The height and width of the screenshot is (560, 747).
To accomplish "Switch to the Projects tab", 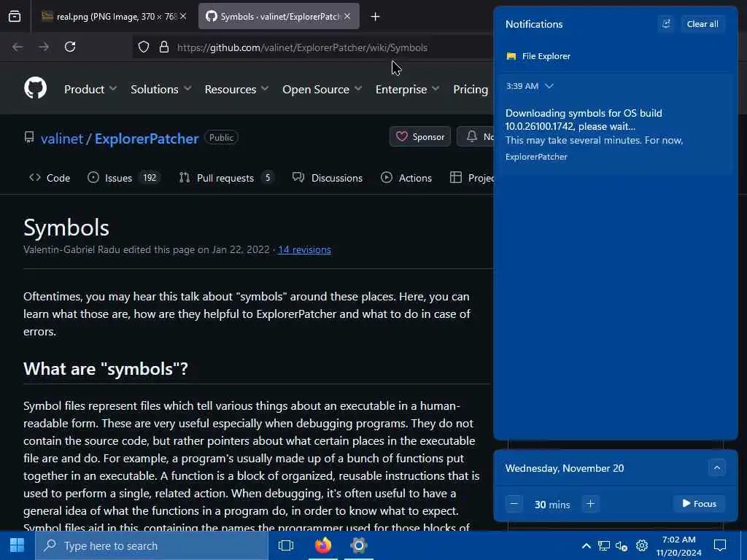I will 472,178.
